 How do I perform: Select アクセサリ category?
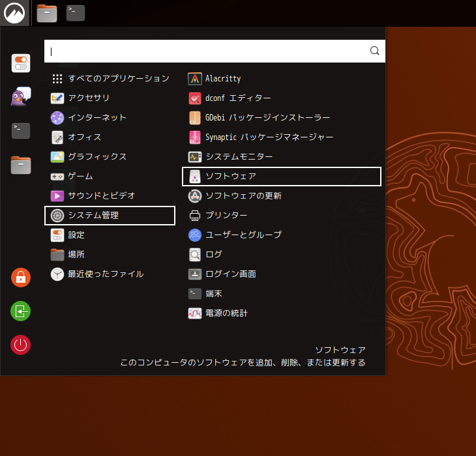pos(110,98)
